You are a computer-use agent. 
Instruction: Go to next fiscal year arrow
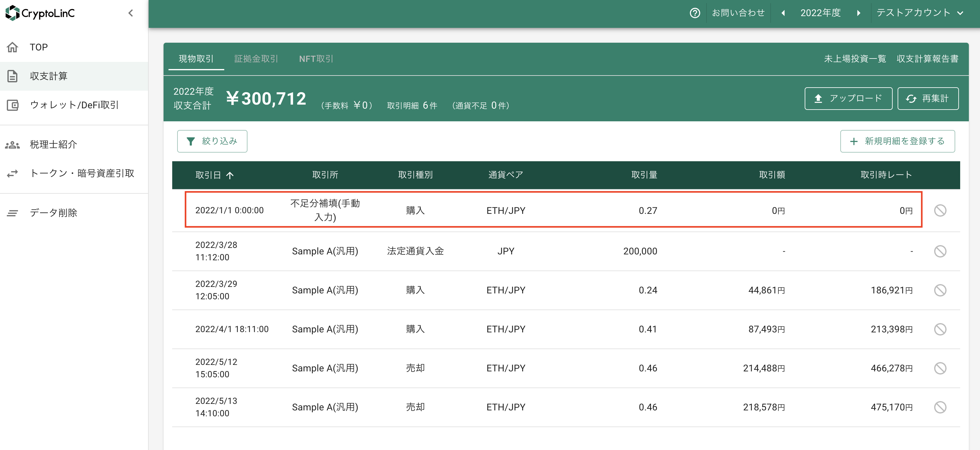[858, 13]
